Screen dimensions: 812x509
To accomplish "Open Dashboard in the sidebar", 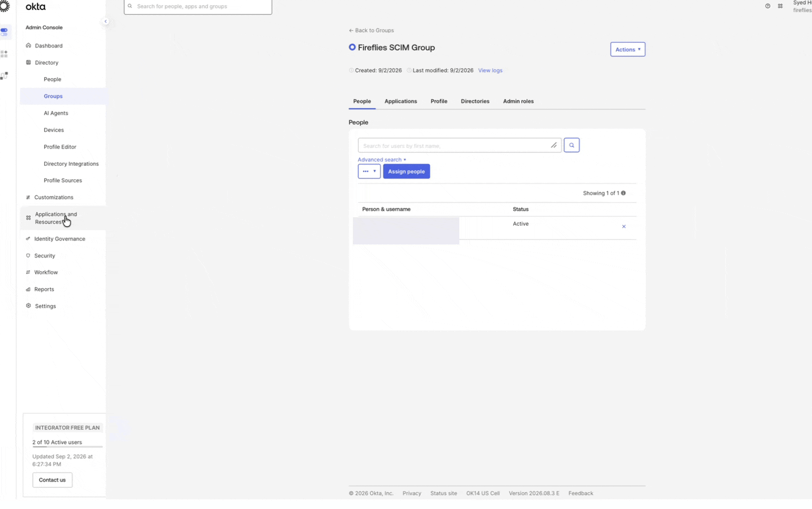I will 49,46.
